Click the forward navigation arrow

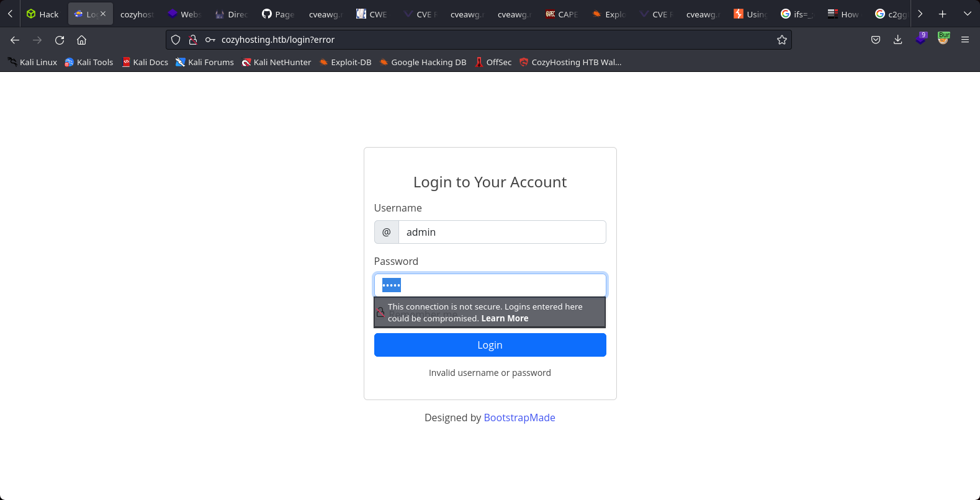click(37, 40)
